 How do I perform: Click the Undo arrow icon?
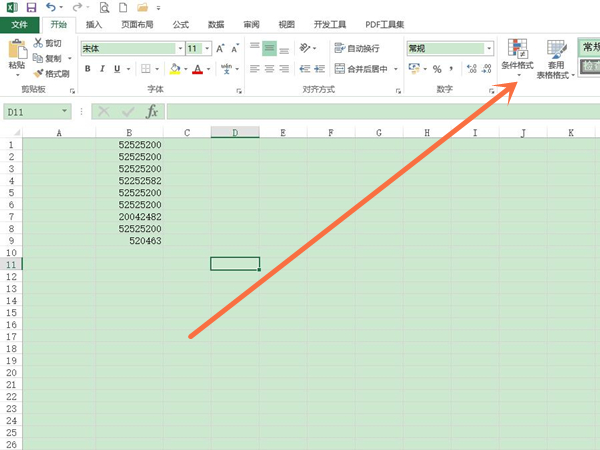point(51,7)
